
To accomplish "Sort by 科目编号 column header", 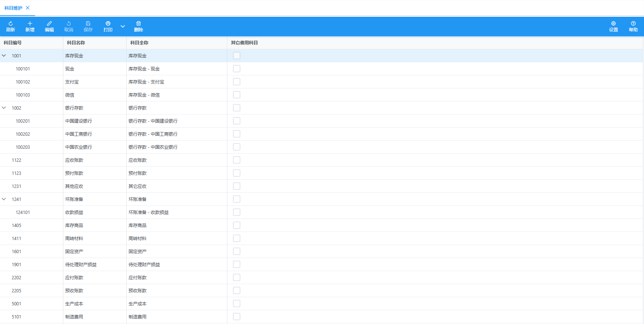I will [x=13, y=43].
